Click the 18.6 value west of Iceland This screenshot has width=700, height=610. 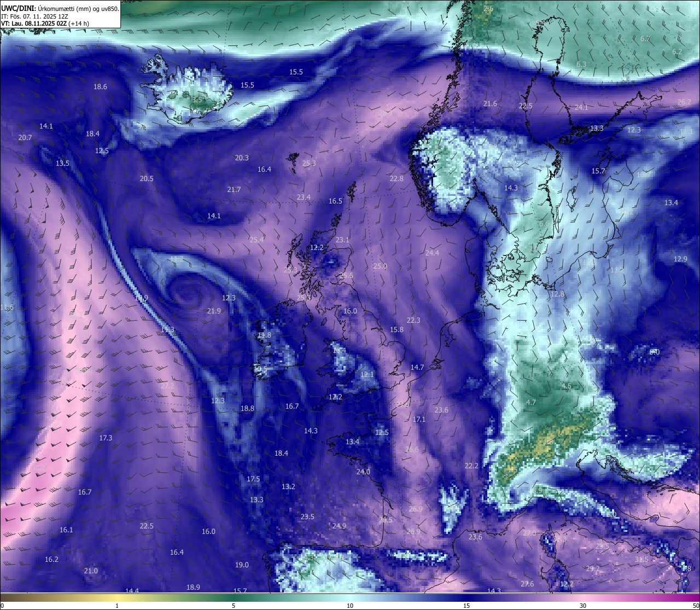click(x=100, y=86)
